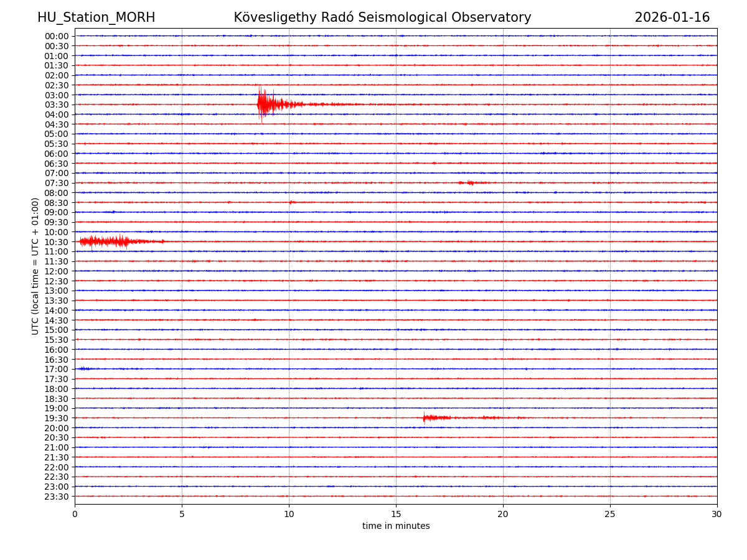Click the small event on the 07:30 trace
Image resolution: width=747 pixels, height=560 pixels.
[x=469, y=182]
